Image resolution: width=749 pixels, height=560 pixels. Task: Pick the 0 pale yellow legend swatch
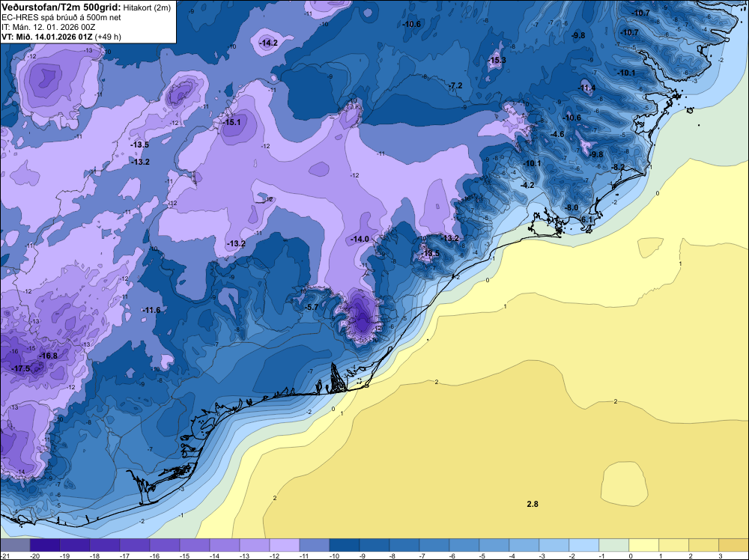(643, 545)
